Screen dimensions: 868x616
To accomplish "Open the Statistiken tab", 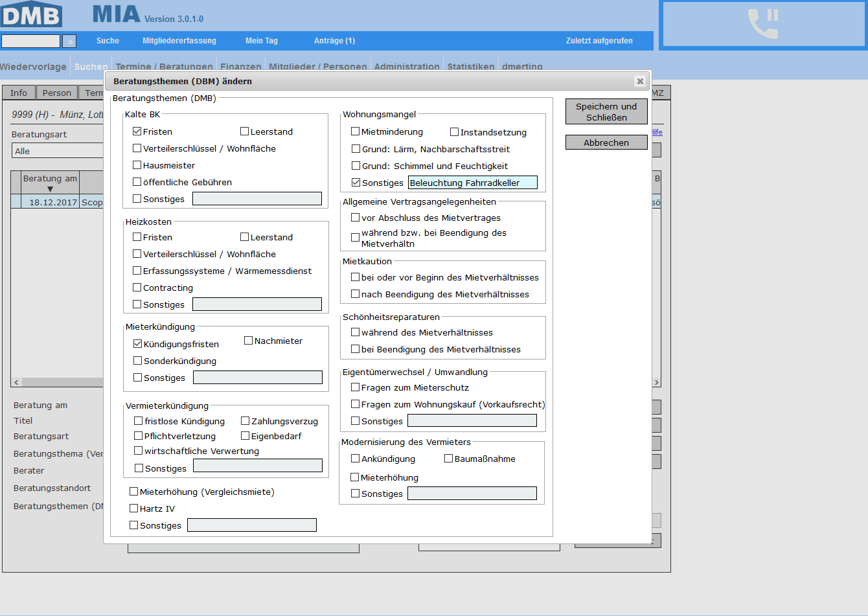I will (471, 66).
